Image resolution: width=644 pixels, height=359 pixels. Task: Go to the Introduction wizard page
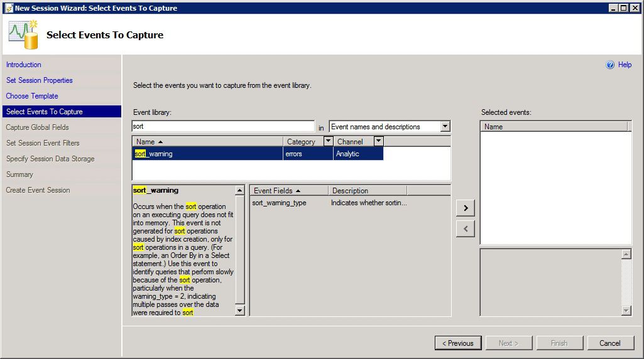tap(23, 65)
